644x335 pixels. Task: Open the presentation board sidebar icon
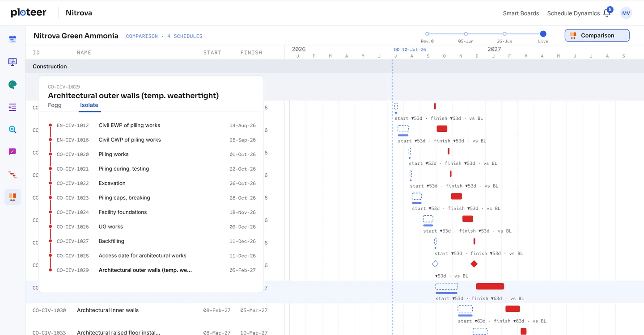pyautogui.click(x=13, y=62)
